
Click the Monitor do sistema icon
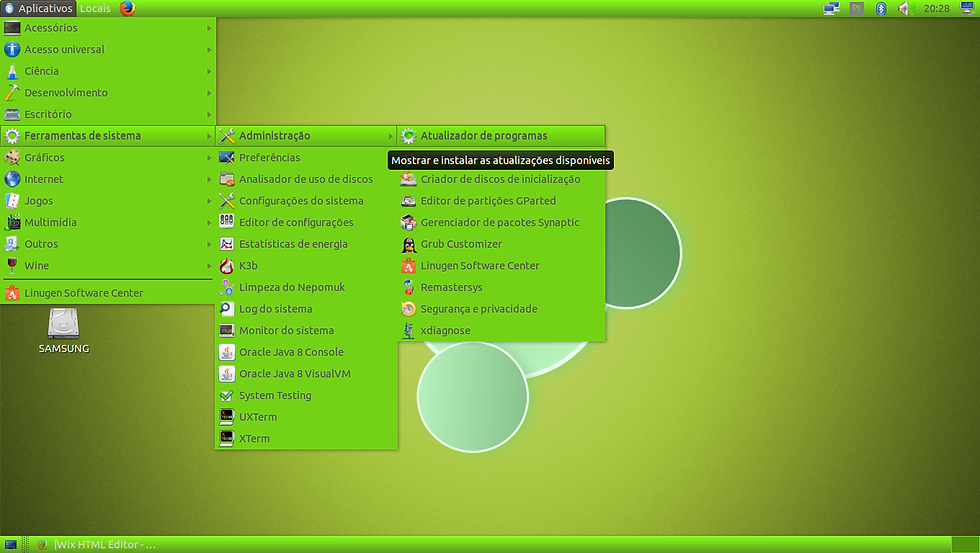tap(227, 331)
